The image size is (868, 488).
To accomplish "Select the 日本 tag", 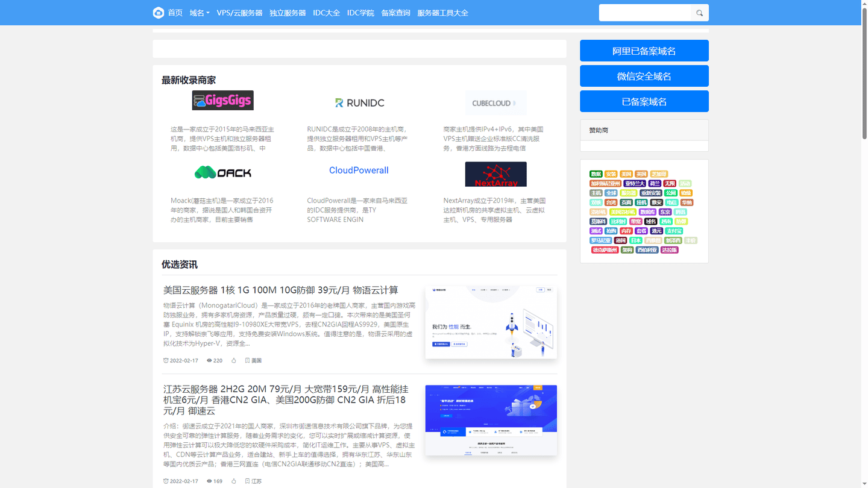I will (x=636, y=240).
